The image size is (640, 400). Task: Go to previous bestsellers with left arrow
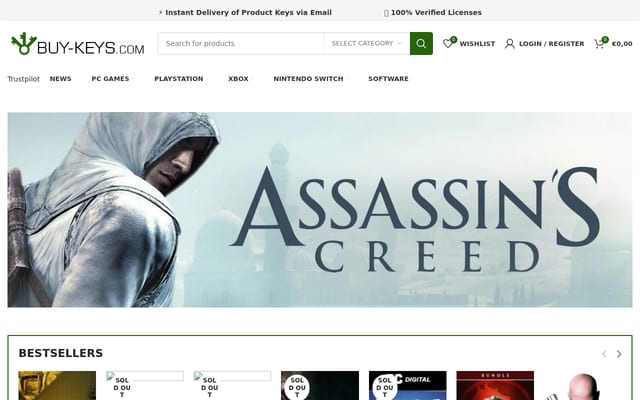click(x=604, y=354)
